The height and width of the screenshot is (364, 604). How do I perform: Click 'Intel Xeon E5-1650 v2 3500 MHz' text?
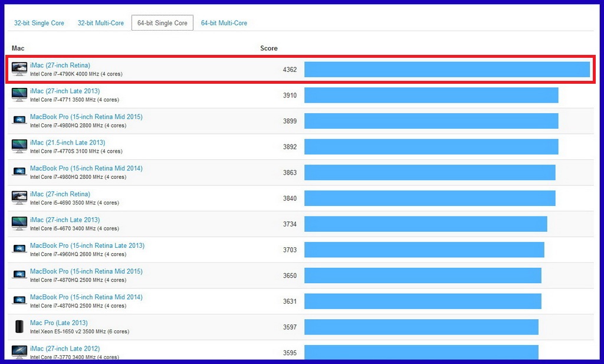pyautogui.click(x=68, y=332)
